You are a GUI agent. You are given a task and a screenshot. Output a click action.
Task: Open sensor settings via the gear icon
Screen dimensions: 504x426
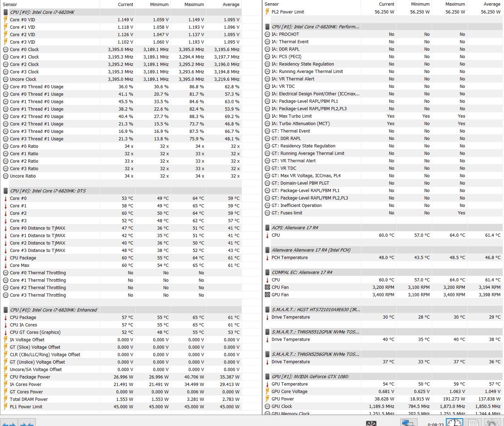pos(492,423)
